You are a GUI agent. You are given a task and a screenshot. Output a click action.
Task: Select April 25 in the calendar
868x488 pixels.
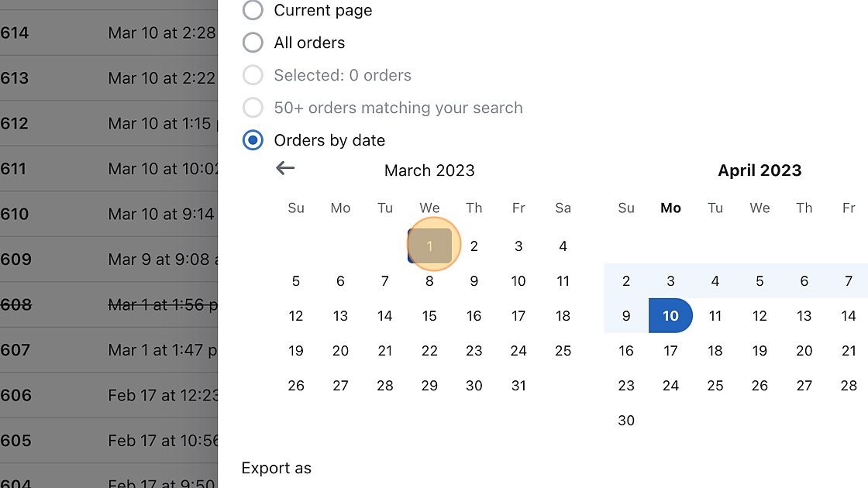715,386
